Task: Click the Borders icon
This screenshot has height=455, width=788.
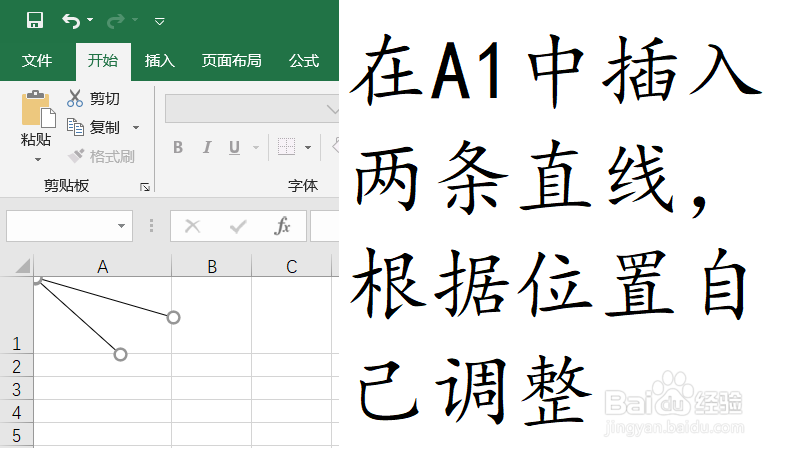Action: (286, 147)
